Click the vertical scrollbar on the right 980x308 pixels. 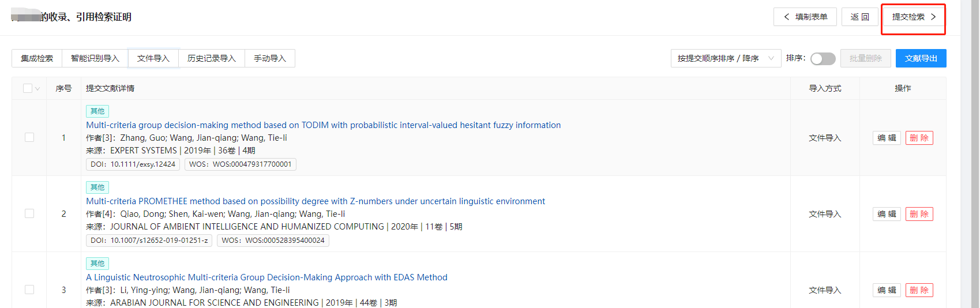(975, 154)
